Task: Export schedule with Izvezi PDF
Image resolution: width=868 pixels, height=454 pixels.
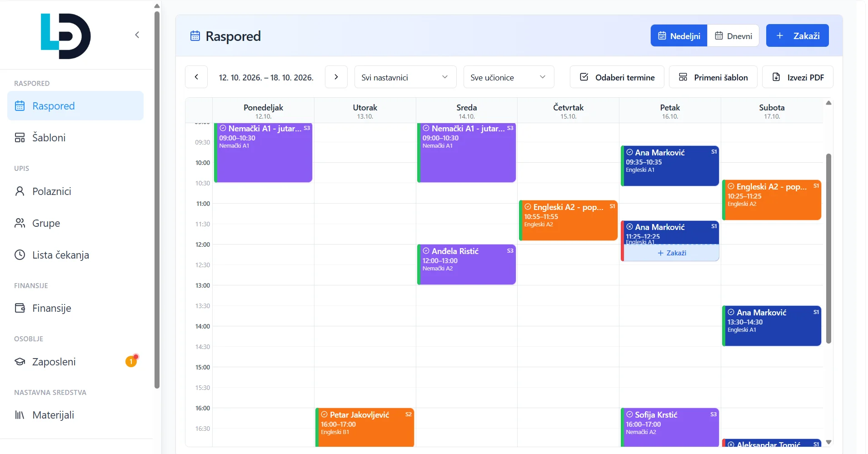Action: (798, 77)
